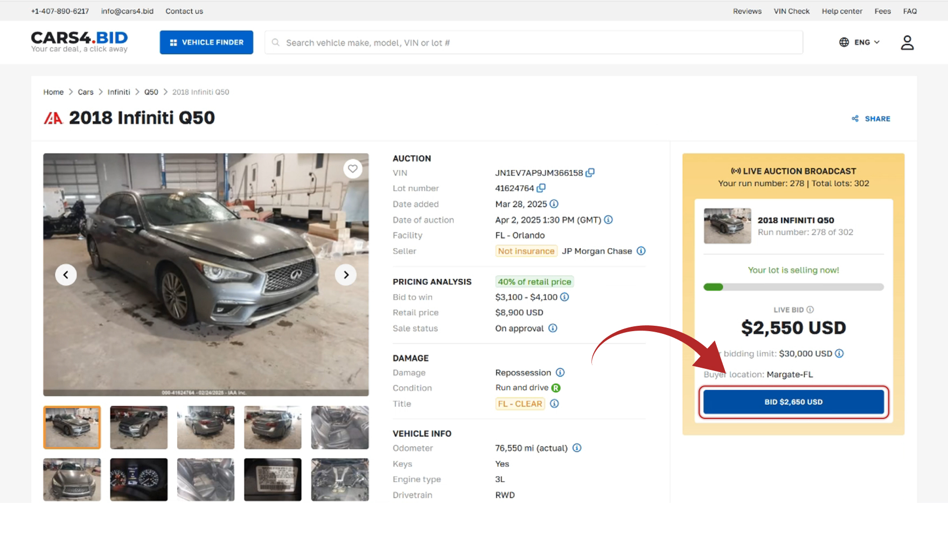
Task: Go to Home breadcrumb
Action: point(53,92)
